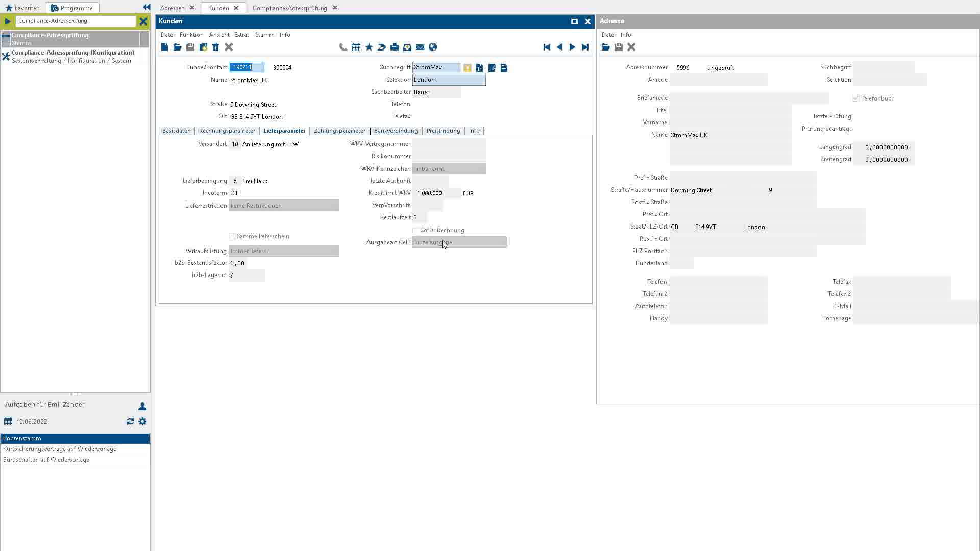The width and height of the screenshot is (980, 551).
Task: Open the Info menu in Adresse window
Action: [626, 35]
